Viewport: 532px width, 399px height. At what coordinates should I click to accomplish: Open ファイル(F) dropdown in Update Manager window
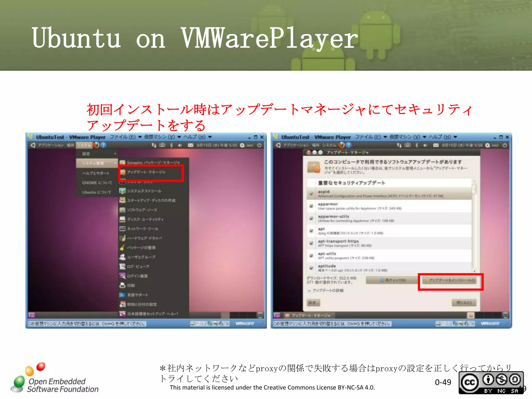point(371,137)
